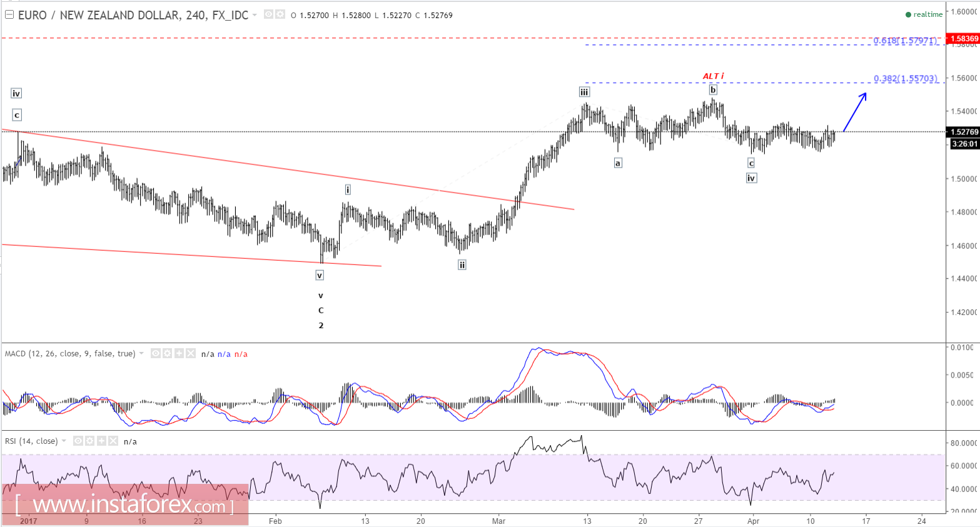Hide RSI using its eye visibility icon

coord(78,441)
